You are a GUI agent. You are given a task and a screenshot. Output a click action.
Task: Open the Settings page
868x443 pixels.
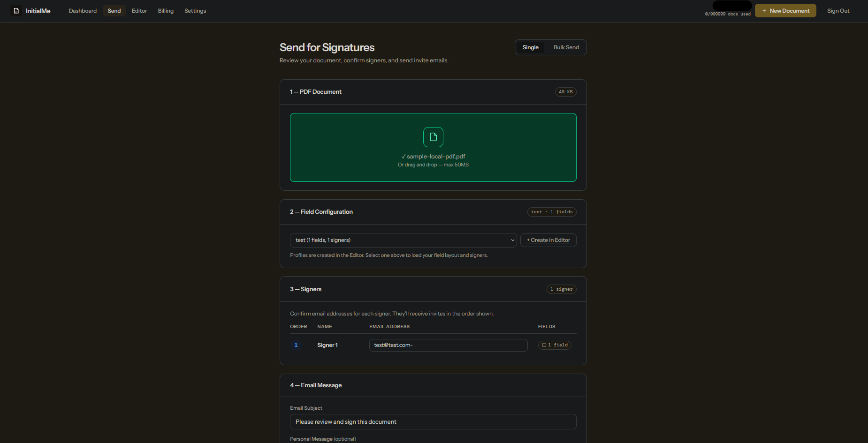pyautogui.click(x=195, y=11)
